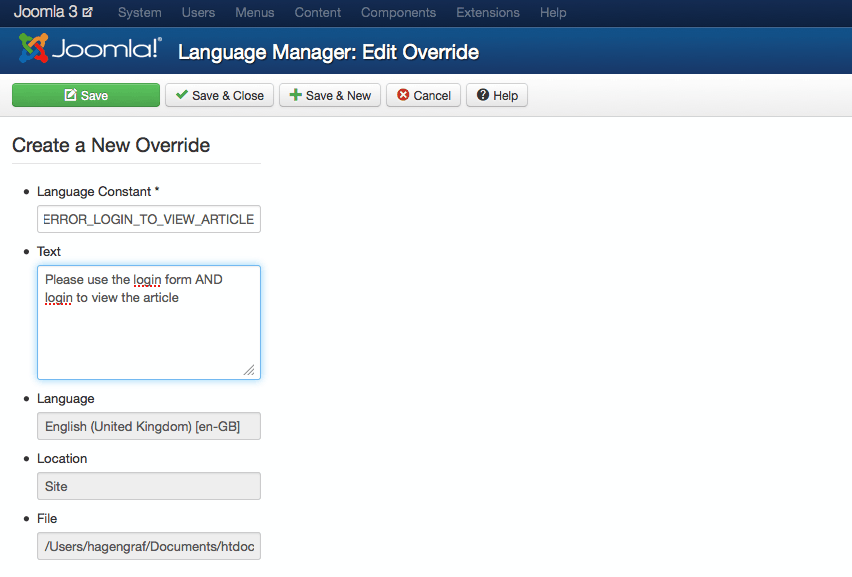The height and width of the screenshot is (577, 852).
Task: Expand the Components dropdown menu
Action: coord(398,13)
